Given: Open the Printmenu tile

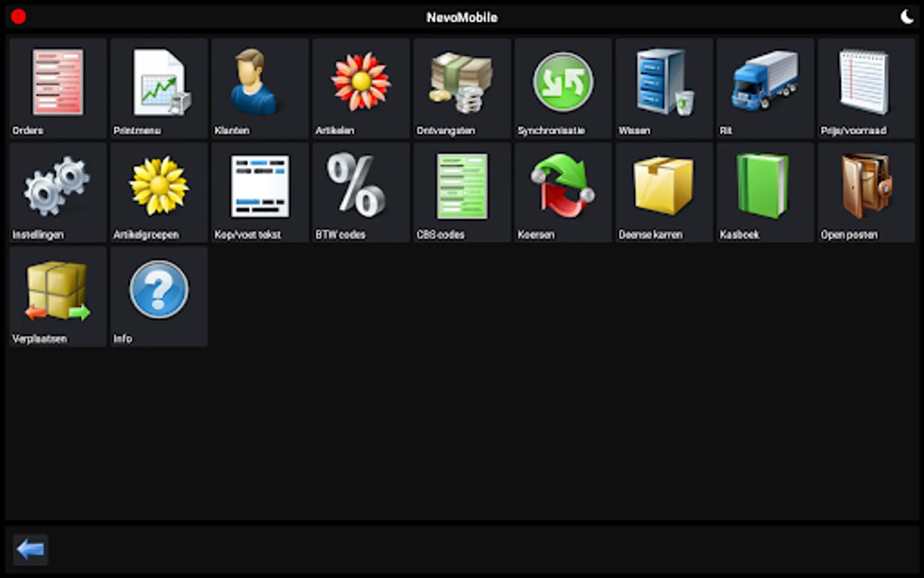Looking at the screenshot, I should (159, 88).
